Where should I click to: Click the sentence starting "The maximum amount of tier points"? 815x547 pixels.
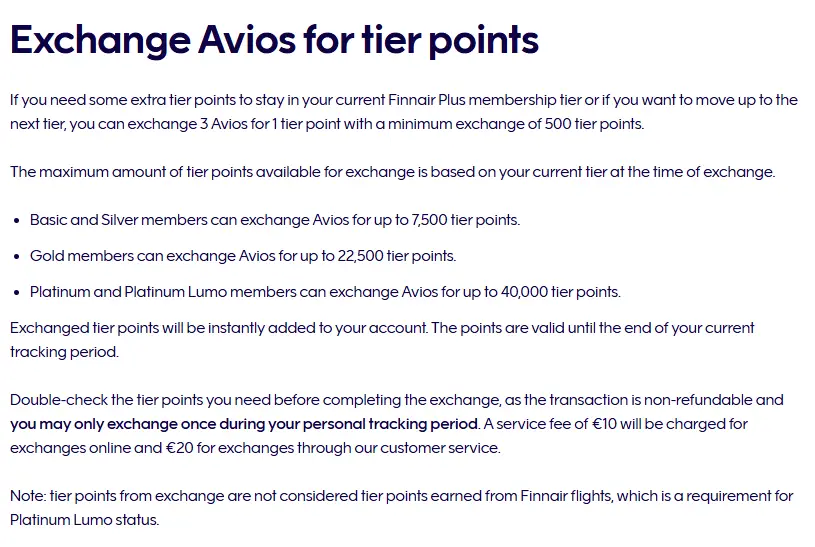392,172
